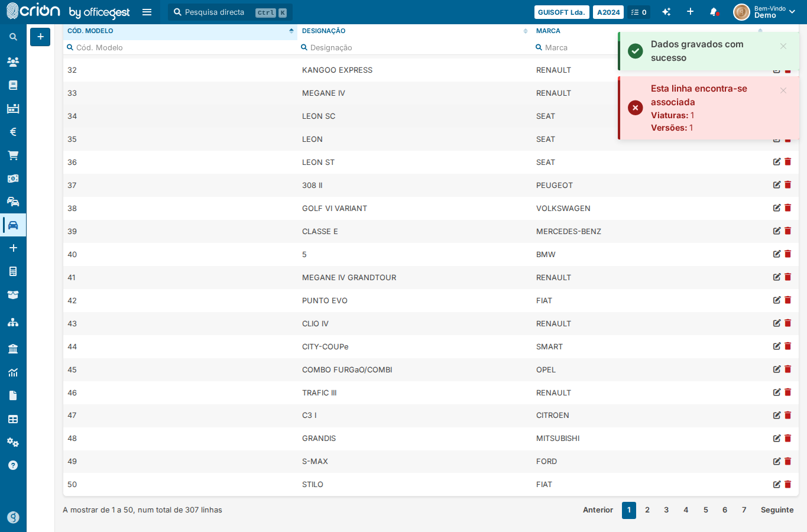Delete the STILO row

click(788, 484)
